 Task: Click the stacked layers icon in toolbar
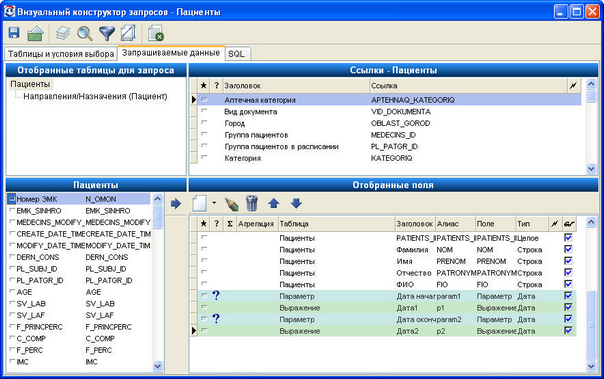63,33
